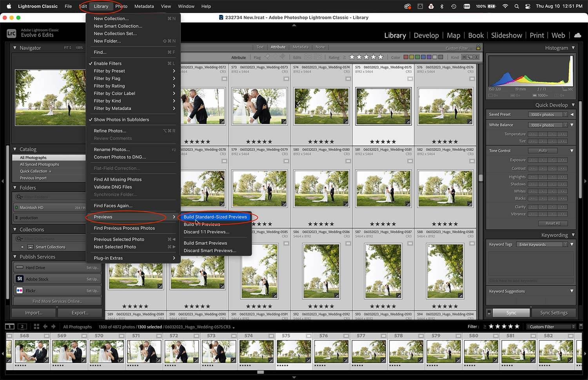
Task: Open the cloud sync status icon
Action: point(577,35)
